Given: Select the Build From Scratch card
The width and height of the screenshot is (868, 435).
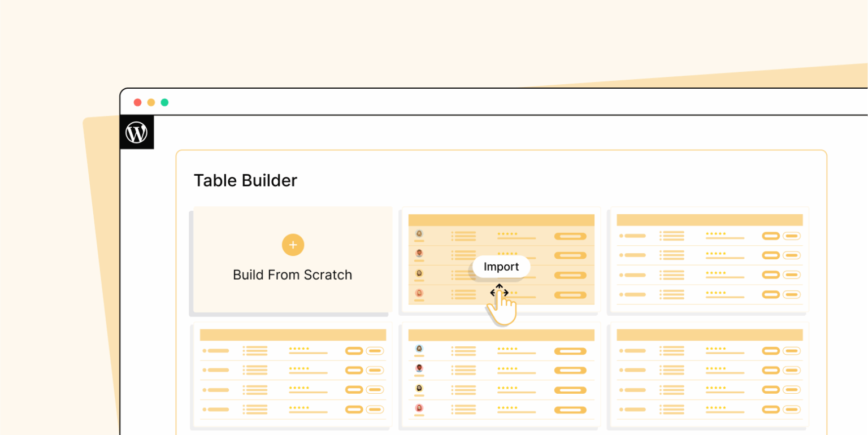Looking at the screenshot, I should [293, 259].
